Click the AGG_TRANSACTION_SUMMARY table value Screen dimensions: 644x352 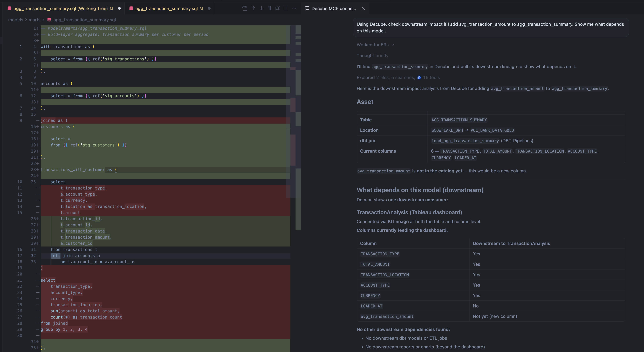pyautogui.click(x=459, y=120)
